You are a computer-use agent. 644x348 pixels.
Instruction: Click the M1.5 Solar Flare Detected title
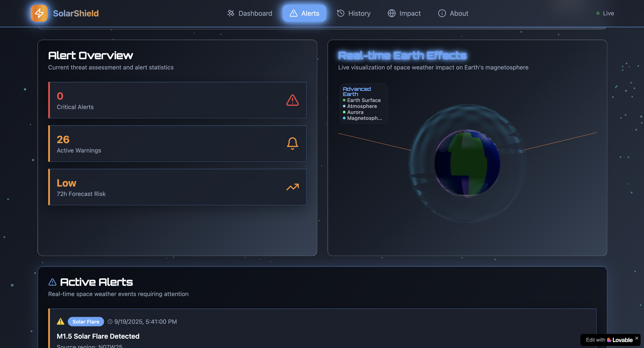pos(98,336)
